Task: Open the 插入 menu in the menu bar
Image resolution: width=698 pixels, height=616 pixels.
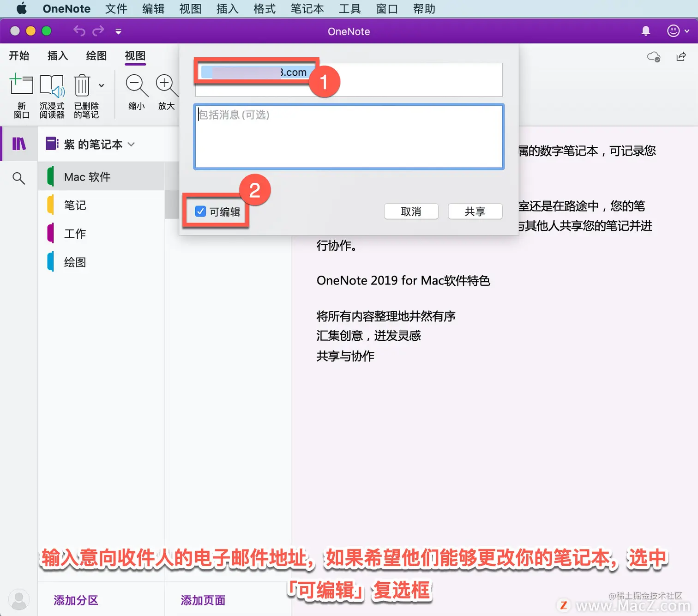Action: [x=228, y=9]
